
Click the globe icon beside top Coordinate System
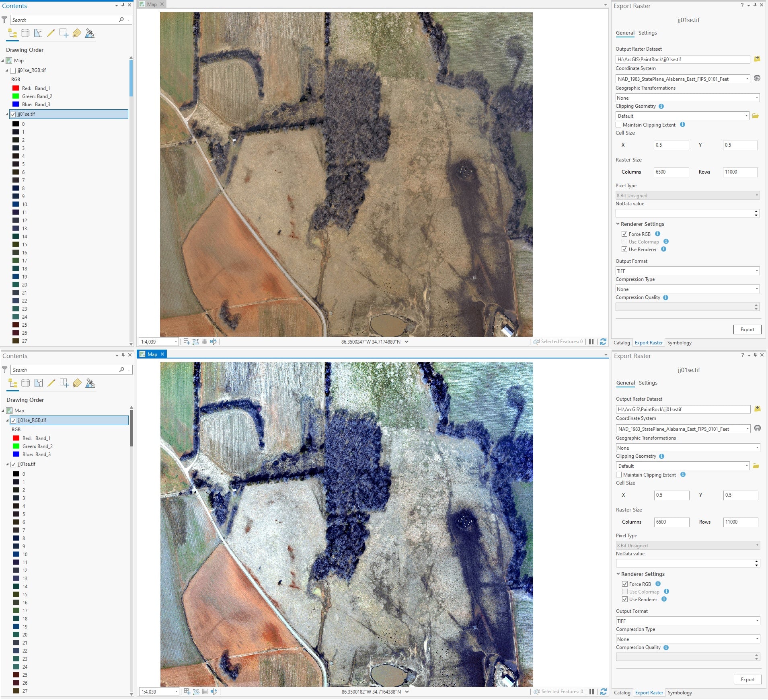click(x=757, y=78)
